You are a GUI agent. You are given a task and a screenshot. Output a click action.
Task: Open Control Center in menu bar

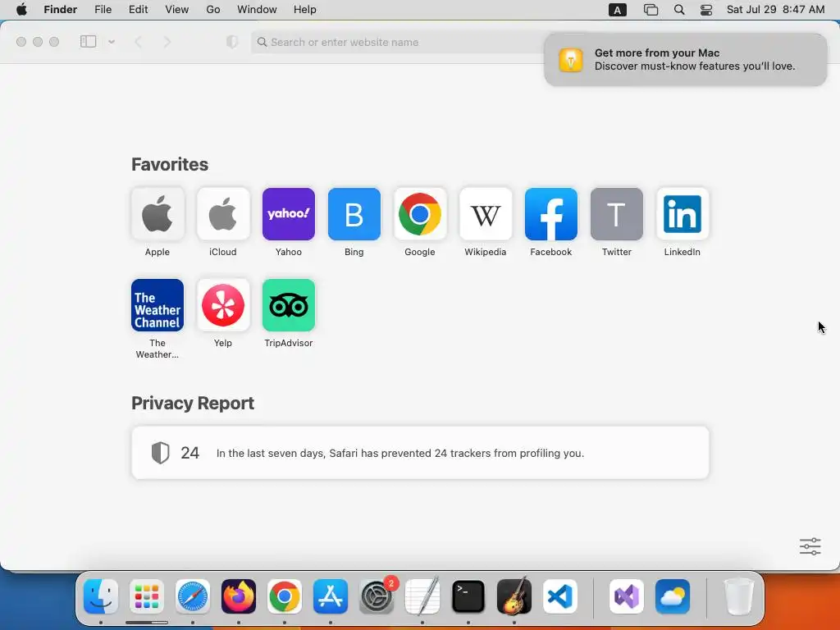pos(706,10)
